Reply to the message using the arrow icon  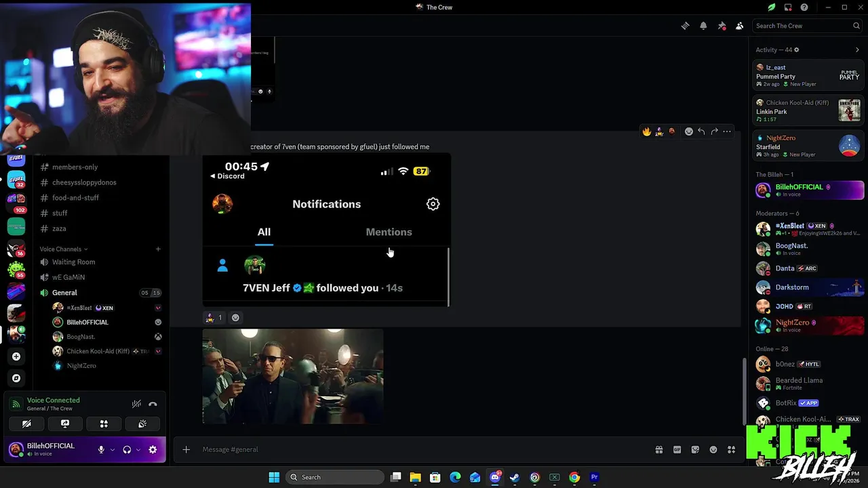[701, 131]
